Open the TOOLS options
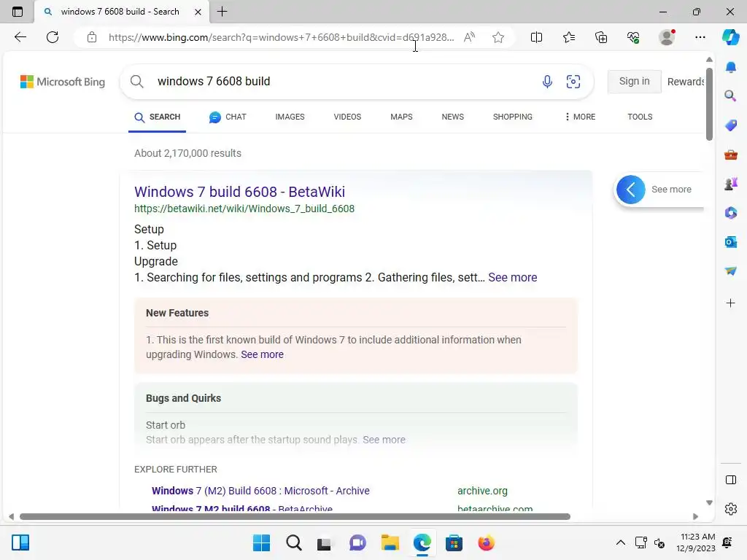 (x=640, y=117)
